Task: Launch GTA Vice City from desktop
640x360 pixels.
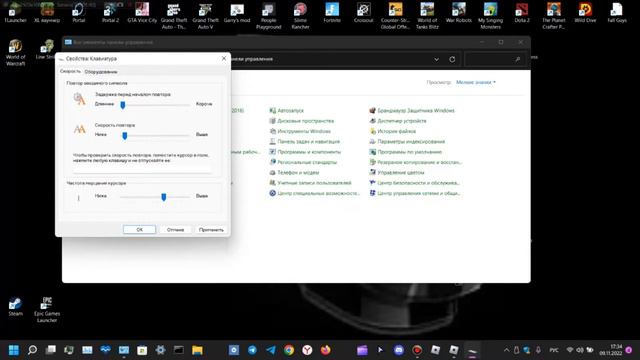Action: 142,13
